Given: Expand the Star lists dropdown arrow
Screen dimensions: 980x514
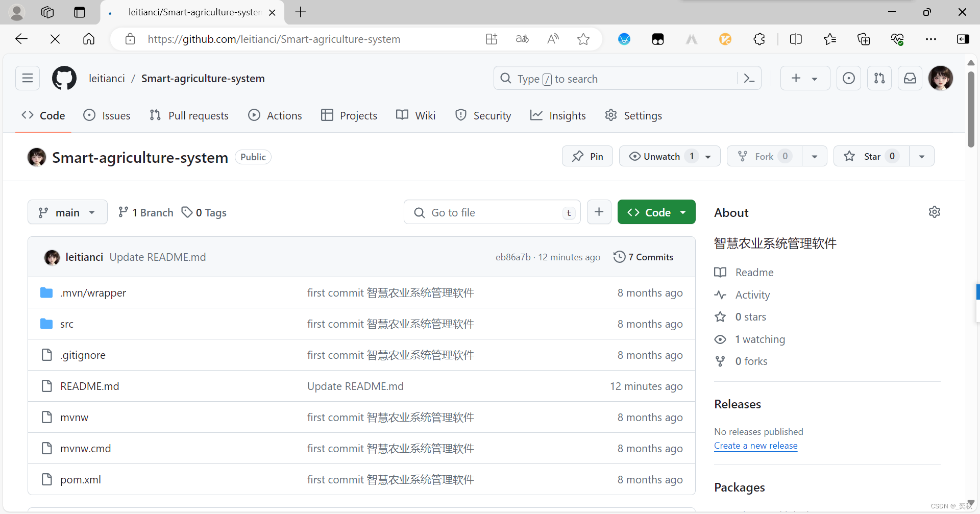Looking at the screenshot, I should click(x=922, y=156).
